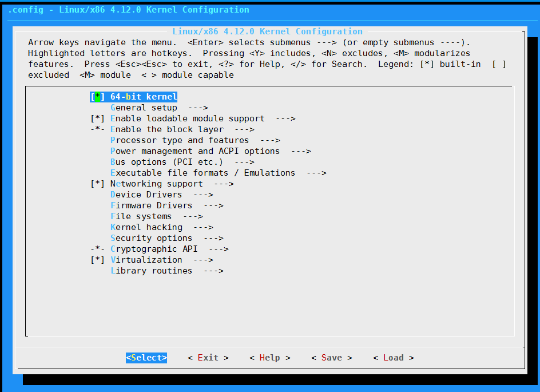This screenshot has width=540, height=392.
Task: Expand the General setup submenu arrow
Action: [198, 108]
